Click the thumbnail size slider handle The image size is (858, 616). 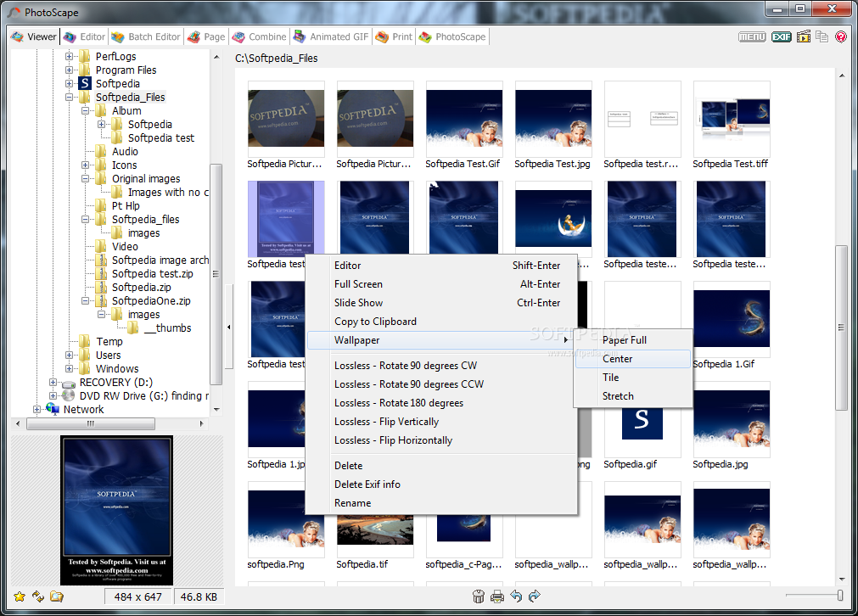point(840,595)
